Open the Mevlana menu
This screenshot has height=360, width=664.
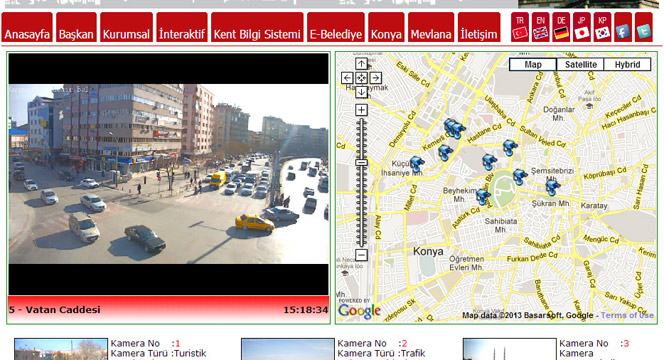click(431, 27)
